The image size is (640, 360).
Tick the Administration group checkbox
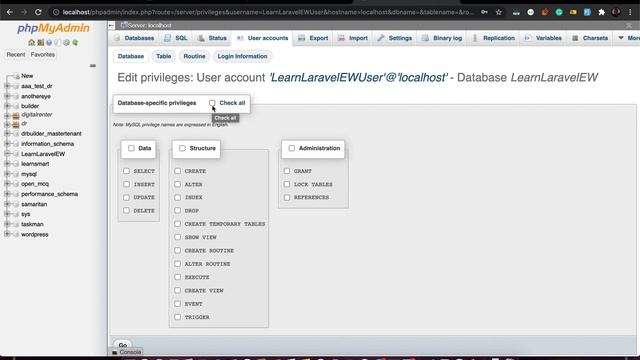click(291, 148)
